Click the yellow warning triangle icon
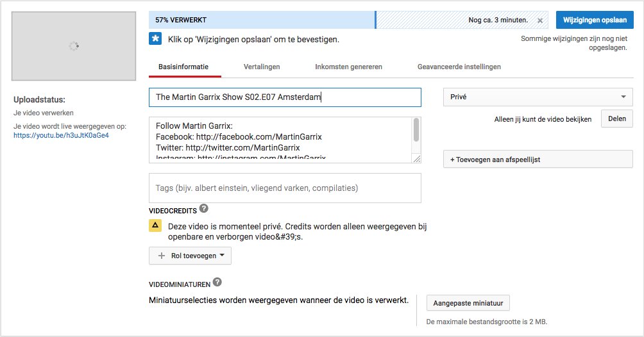 point(155,226)
